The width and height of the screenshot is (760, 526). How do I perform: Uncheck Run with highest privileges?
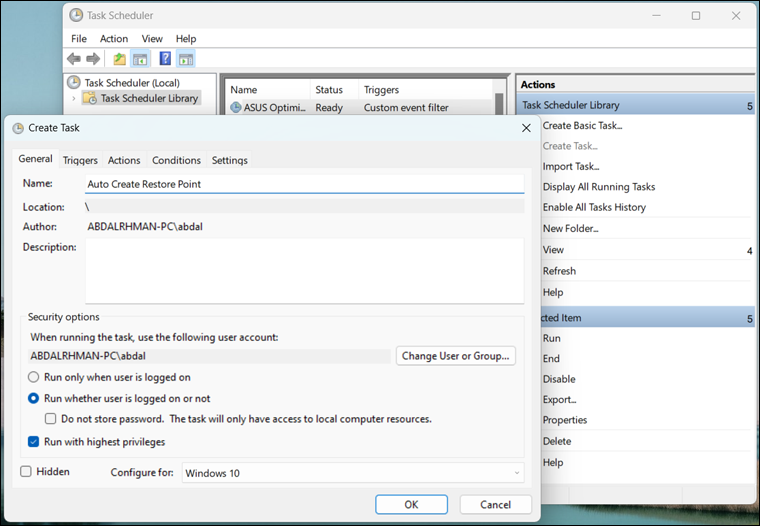coord(34,441)
